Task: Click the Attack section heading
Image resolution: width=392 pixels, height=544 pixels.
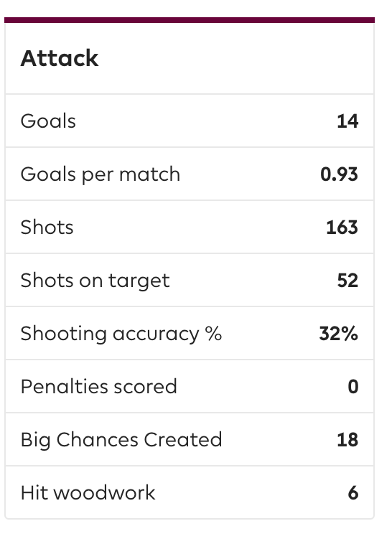Action: (60, 58)
